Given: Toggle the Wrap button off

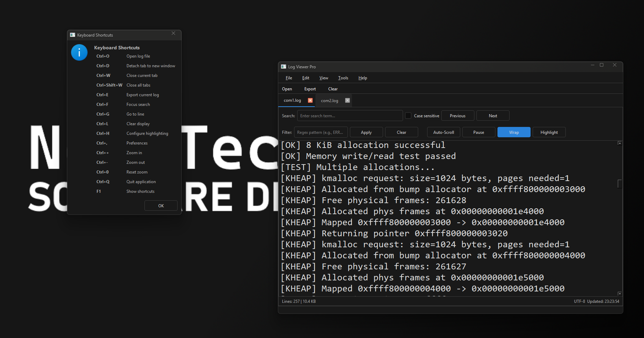Looking at the screenshot, I should (x=514, y=132).
